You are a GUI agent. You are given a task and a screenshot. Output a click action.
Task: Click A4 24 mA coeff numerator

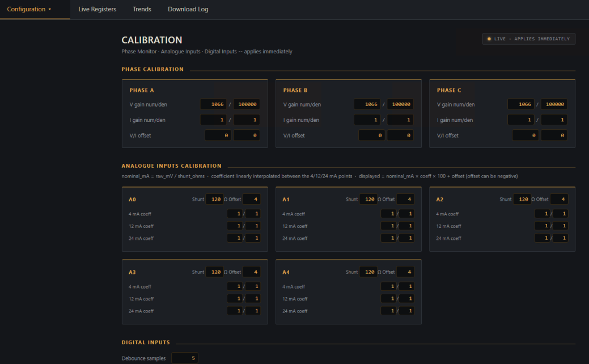pyautogui.click(x=388, y=311)
